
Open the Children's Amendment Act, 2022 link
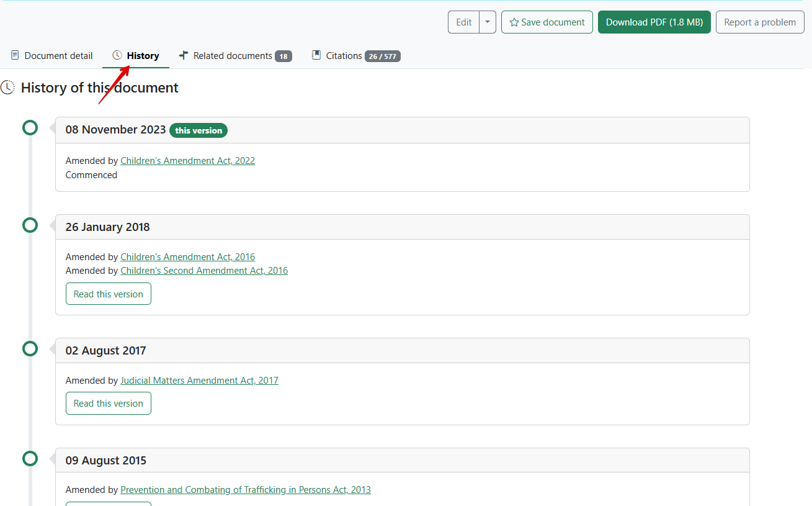tap(187, 161)
